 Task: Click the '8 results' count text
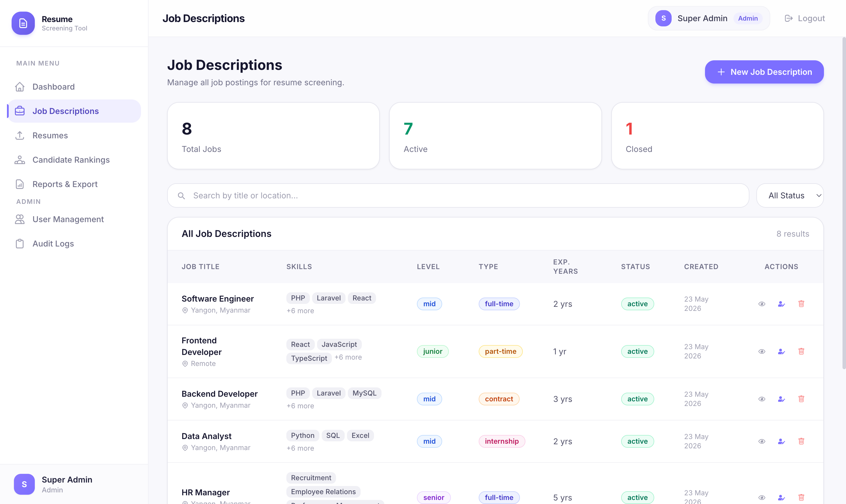click(x=793, y=234)
